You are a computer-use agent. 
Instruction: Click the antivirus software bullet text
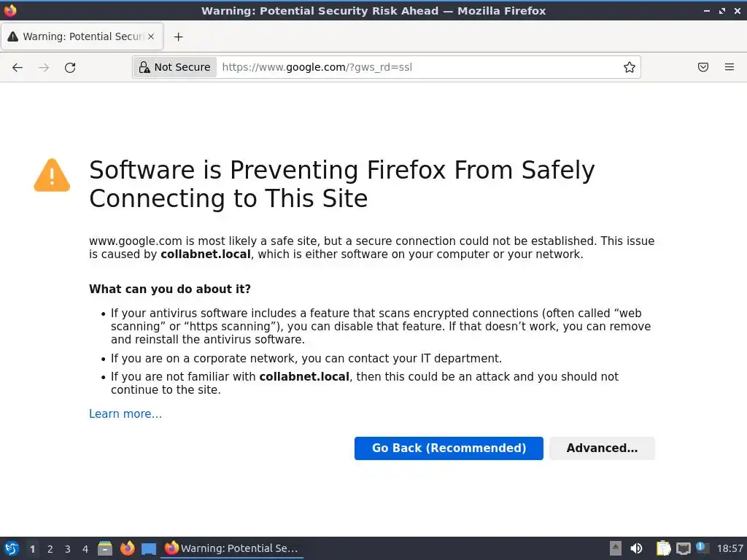coord(381,326)
